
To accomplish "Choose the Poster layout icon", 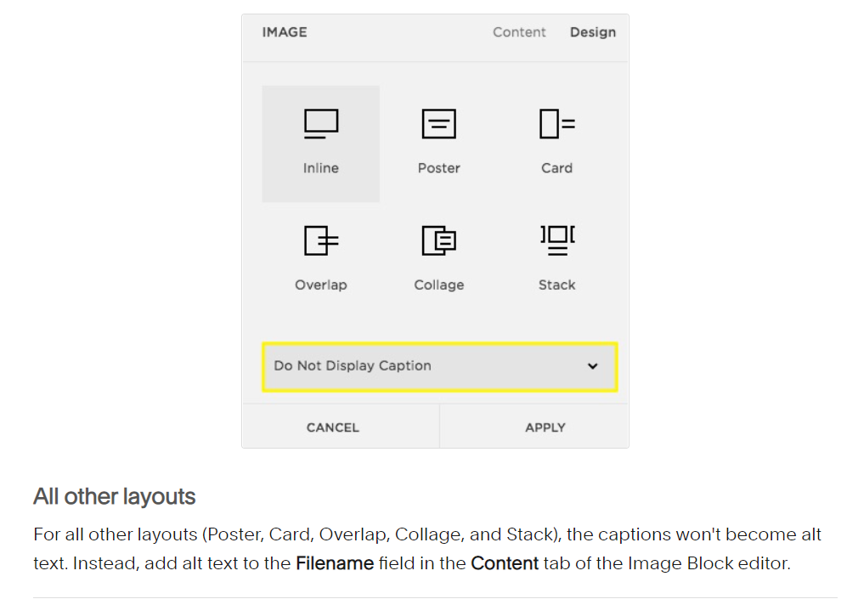I will point(438,124).
